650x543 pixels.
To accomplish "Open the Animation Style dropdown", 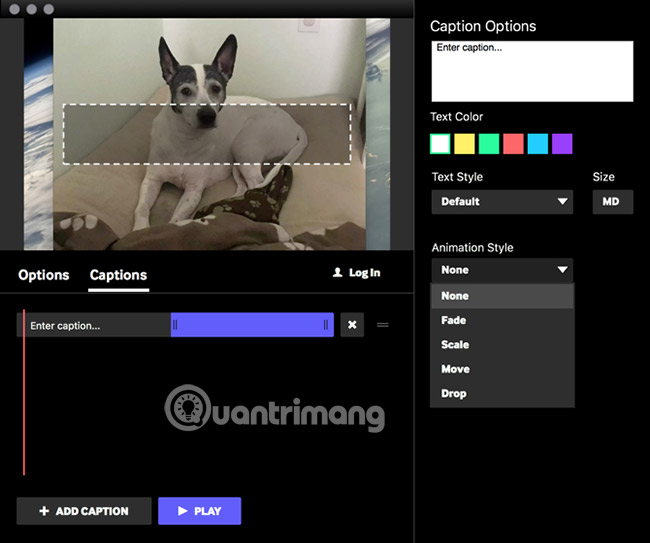I will [502, 270].
